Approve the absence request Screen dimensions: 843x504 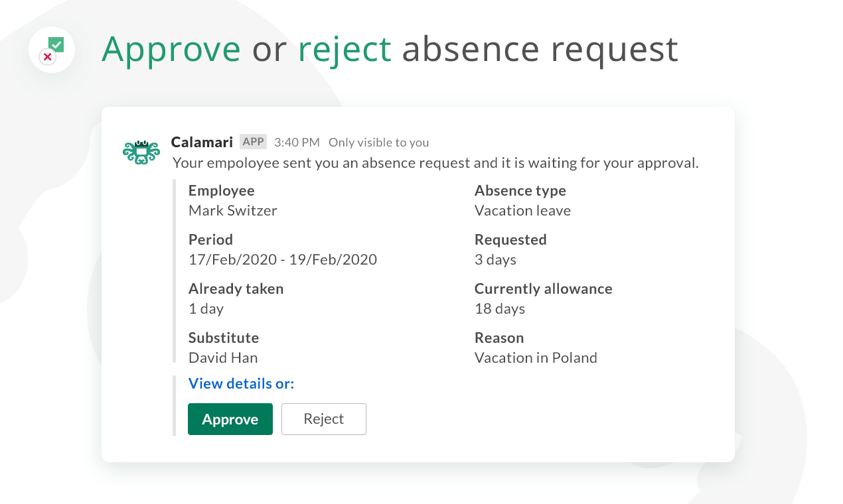[x=230, y=419]
